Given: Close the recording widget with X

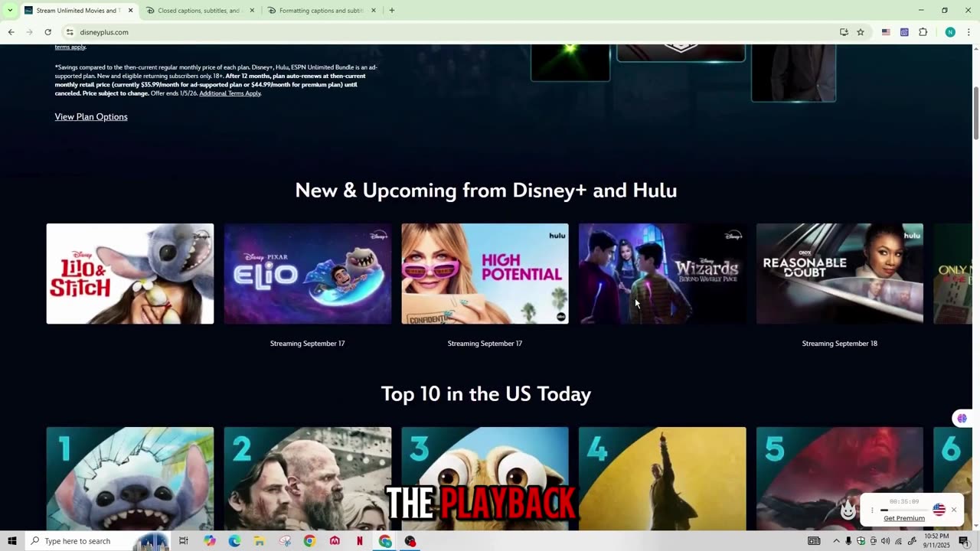Looking at the screenshot, I should [x=954, y=510].
